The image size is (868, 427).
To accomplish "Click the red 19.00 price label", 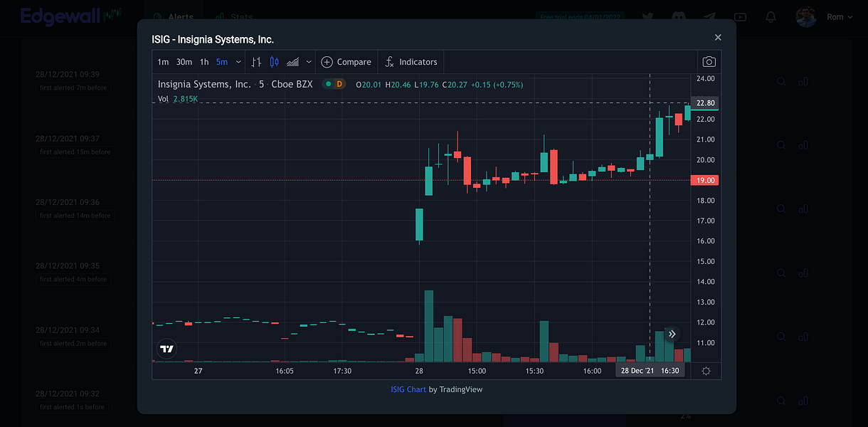I will point(705,180).
